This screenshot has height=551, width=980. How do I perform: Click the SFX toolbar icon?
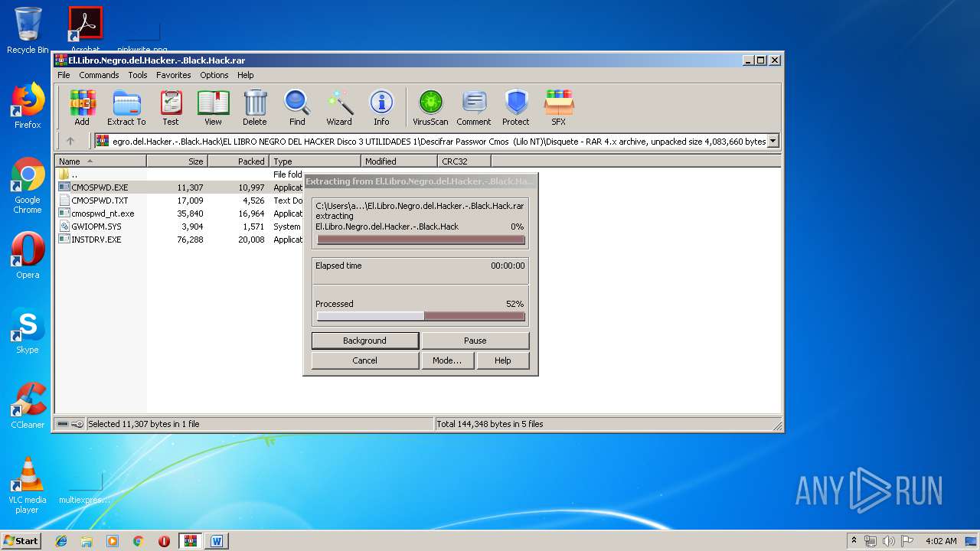point(559,107)
